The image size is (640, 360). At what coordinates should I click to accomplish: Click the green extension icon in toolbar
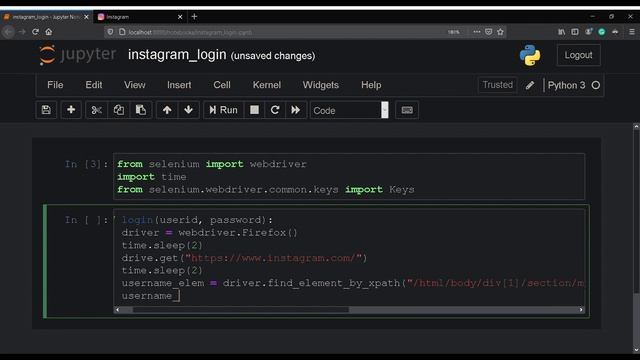[x=602, y=32]
